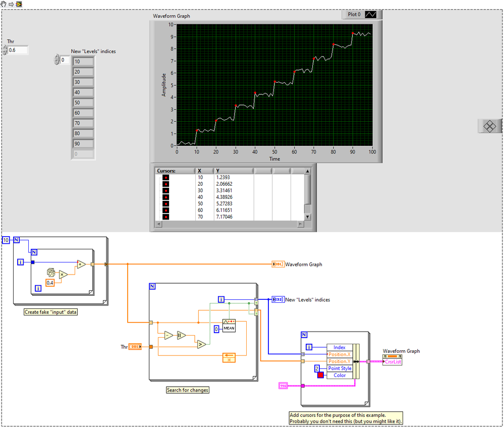Click the 0 constant wired to MEAN

point(216,329)
